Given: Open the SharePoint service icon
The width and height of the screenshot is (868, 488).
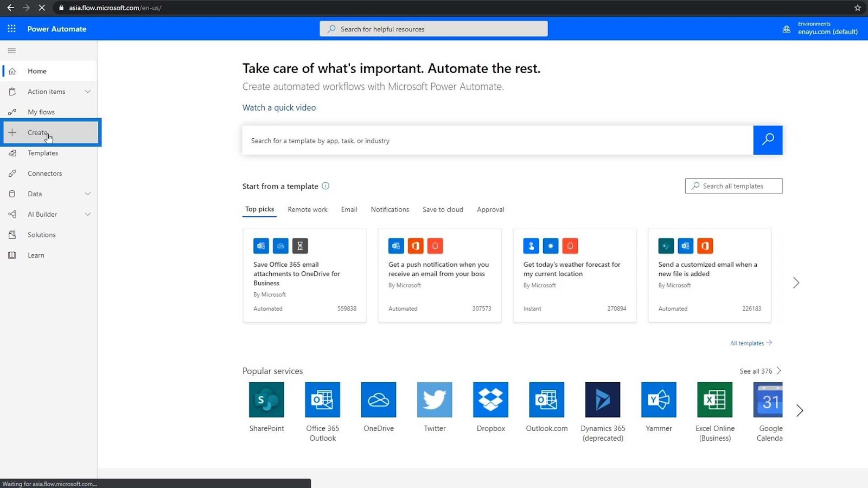Looking at the screenshot, I should [266, 400].
